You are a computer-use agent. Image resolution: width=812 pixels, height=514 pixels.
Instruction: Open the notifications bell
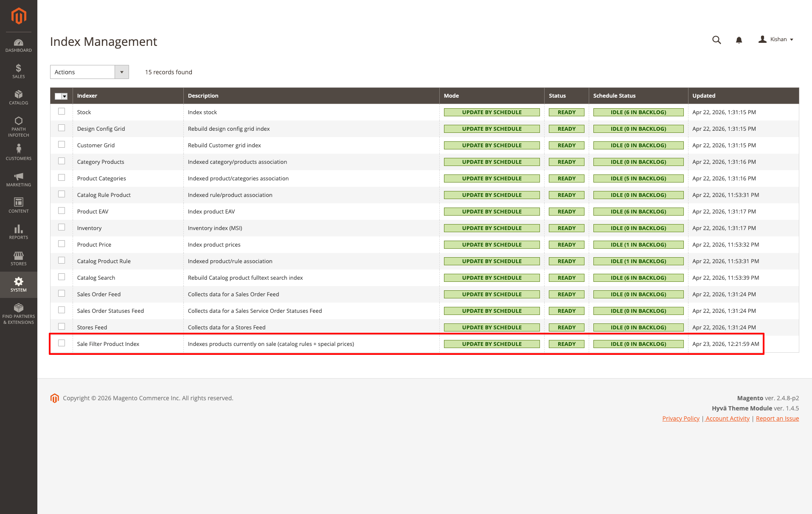[739, 39]
